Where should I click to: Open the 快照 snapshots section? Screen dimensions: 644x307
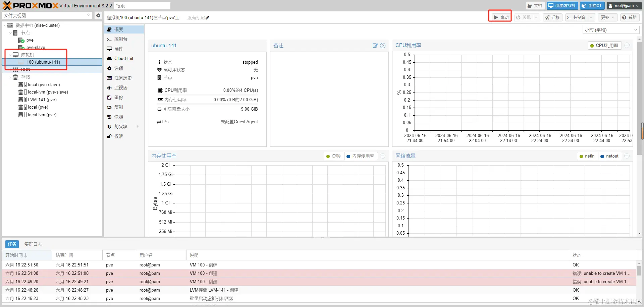tap(124, 117)
